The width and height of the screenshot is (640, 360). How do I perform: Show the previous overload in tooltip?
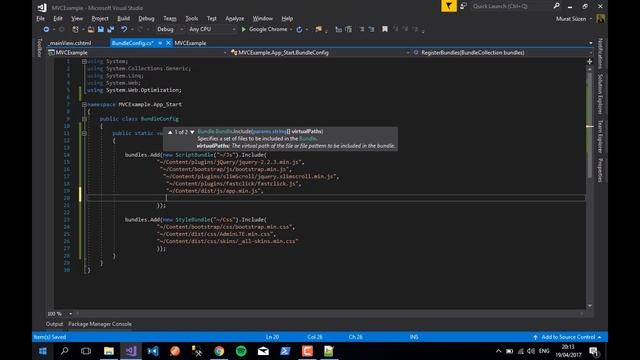(x=170, y=132)
